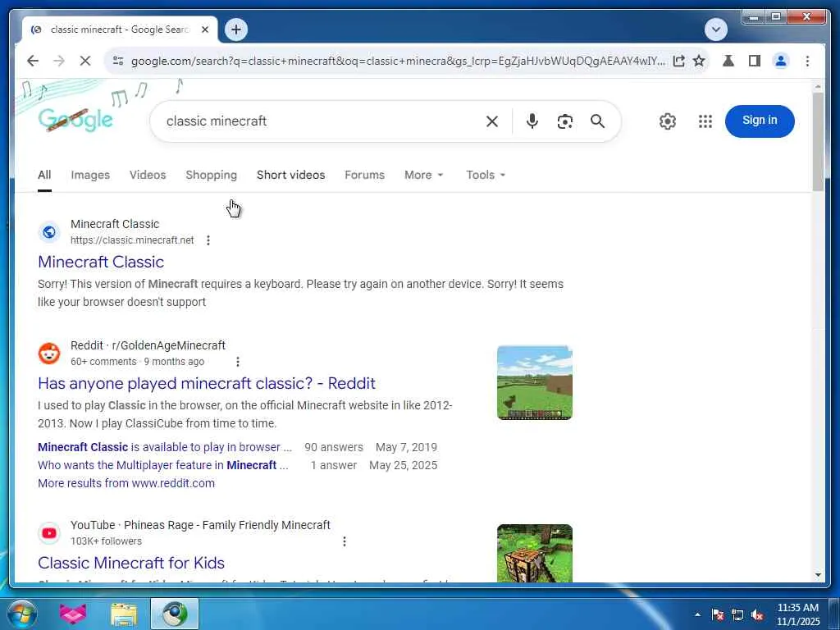This screenshot has width=840, height=630.
Task: Search by image with Lens
Action: [x=564, y=121]
